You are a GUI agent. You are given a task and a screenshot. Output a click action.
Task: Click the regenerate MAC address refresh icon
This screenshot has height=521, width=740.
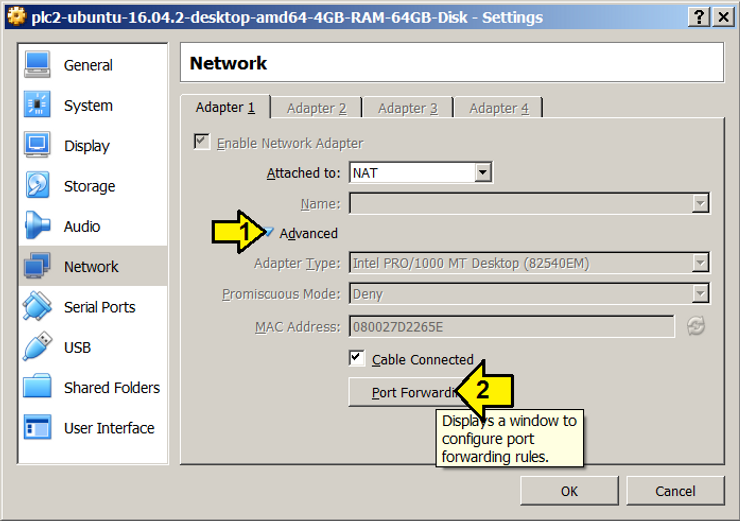[x=696, y=326]
